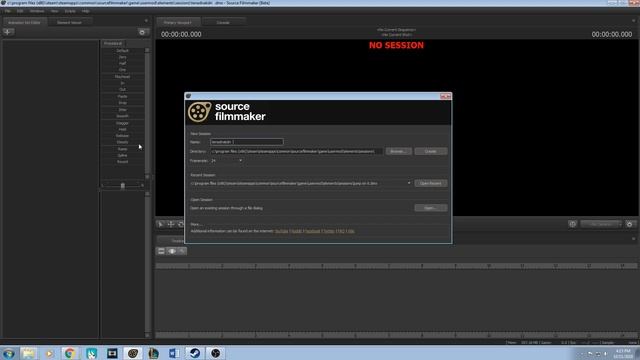Open left panel options arrow
The image size is (640, 360).
click(x=146, y=21)
